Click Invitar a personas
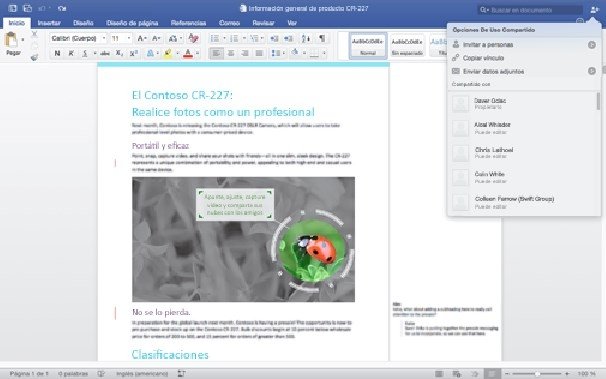Screen dimensions: 606x379 [x=488, y=45]
